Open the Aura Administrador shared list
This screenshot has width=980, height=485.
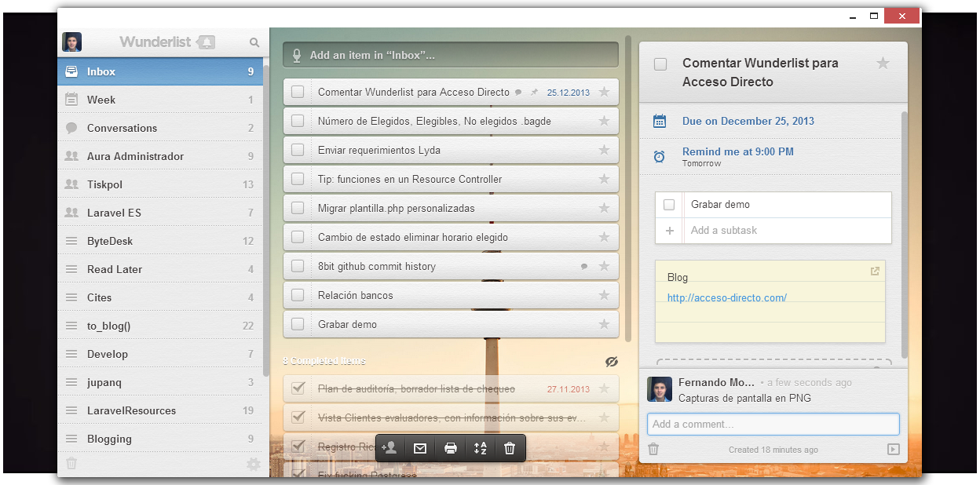pos(160,156)
